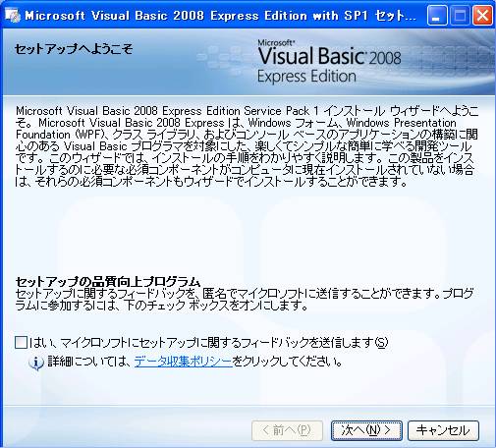This screenshot has height=448, width=496.
Task: Click the blue info icon beside 詳細については
Action: [x=36, y=363]
